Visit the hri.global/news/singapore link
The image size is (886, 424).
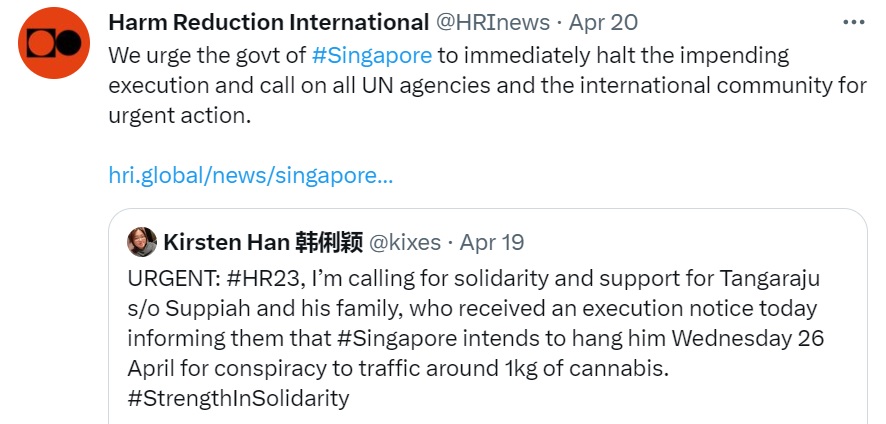pos(250,176)
